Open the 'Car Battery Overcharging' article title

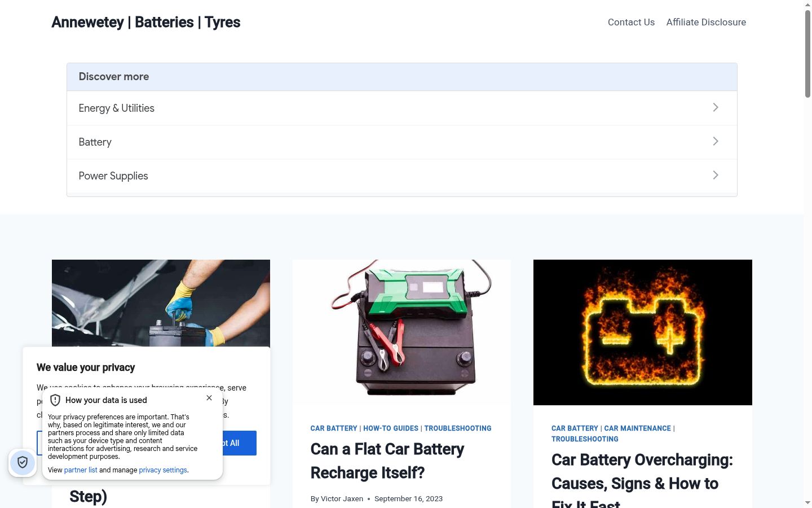pyautogui.click(x=642, y=483)
